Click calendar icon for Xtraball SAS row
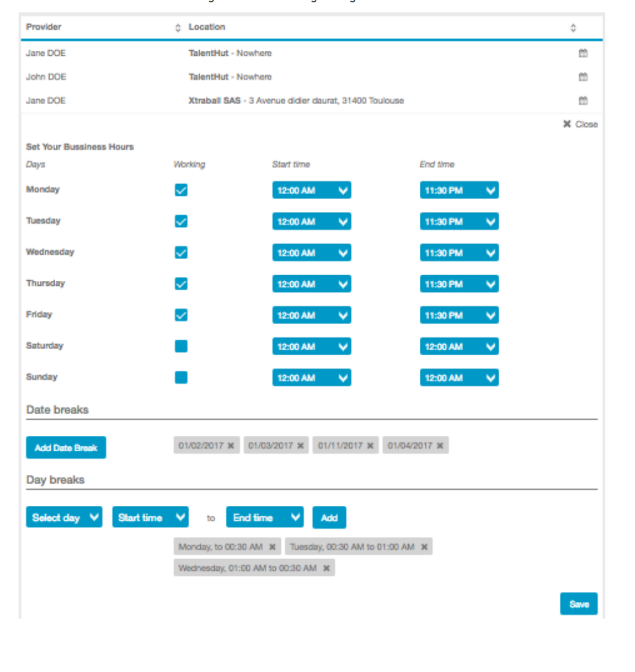635x672 pixels. 583,100
